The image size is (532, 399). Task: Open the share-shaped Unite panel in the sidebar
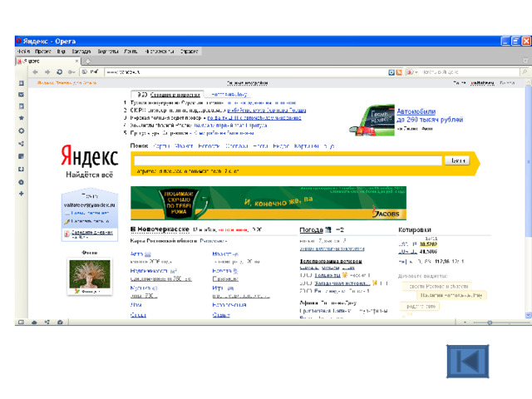pyautogui.click(x=21, y=144)
